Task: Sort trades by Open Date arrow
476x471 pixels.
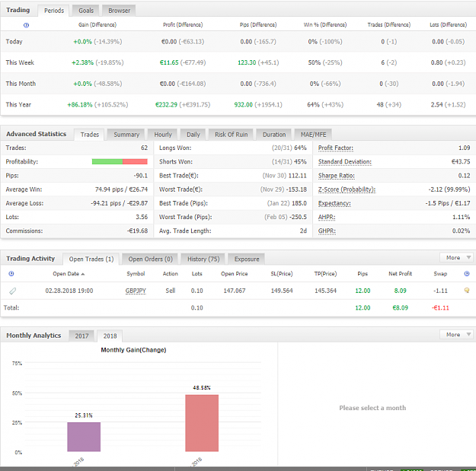Action: (83, 274)
